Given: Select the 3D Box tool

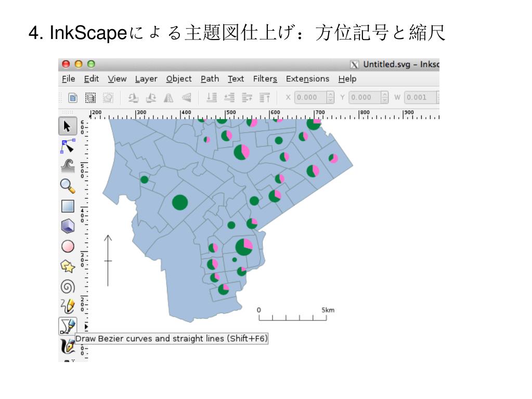Looking at the screenshot, I should [x=68, y=226].
